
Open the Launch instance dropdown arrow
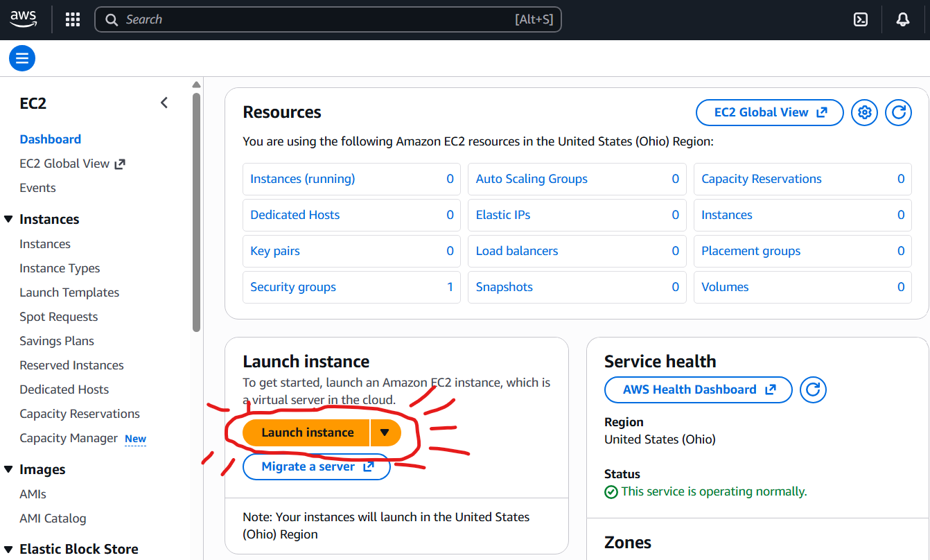(385, 432)
